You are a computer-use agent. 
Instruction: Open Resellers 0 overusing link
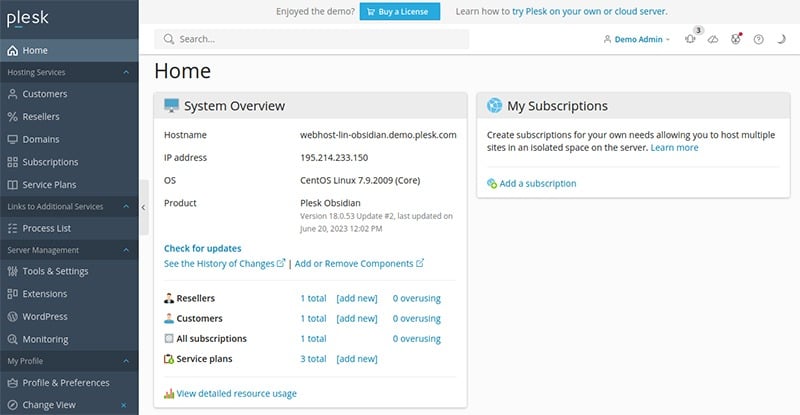416,298
